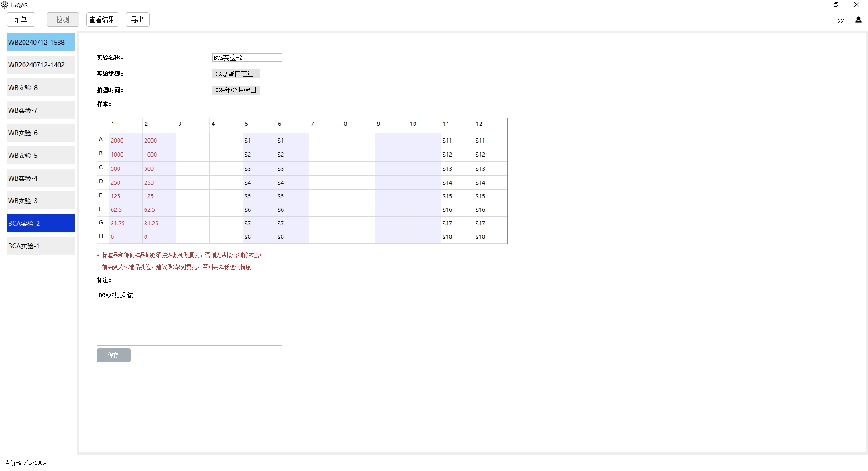Open WB实验-8 from the sidebar
The image size is (868, 471).
(x=41, y=87)
